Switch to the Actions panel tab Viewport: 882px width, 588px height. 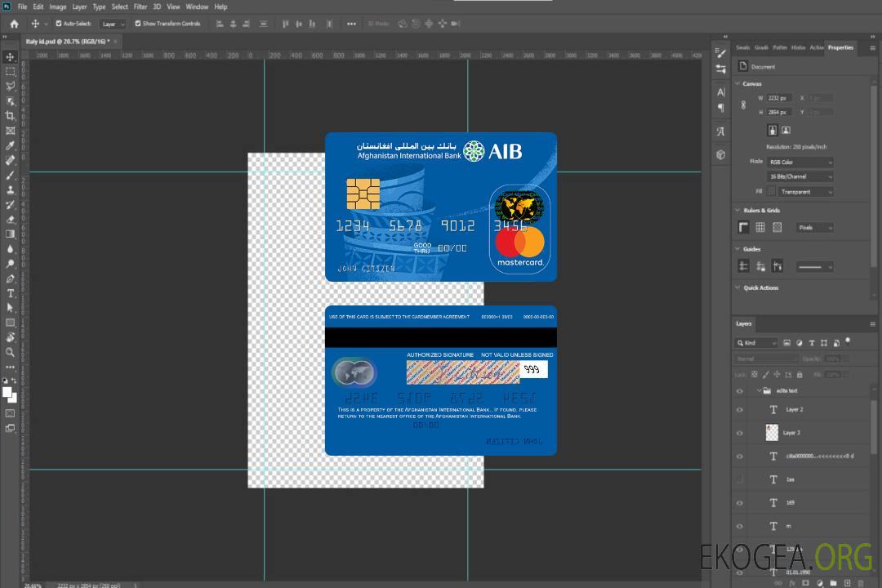click(816, 47)
